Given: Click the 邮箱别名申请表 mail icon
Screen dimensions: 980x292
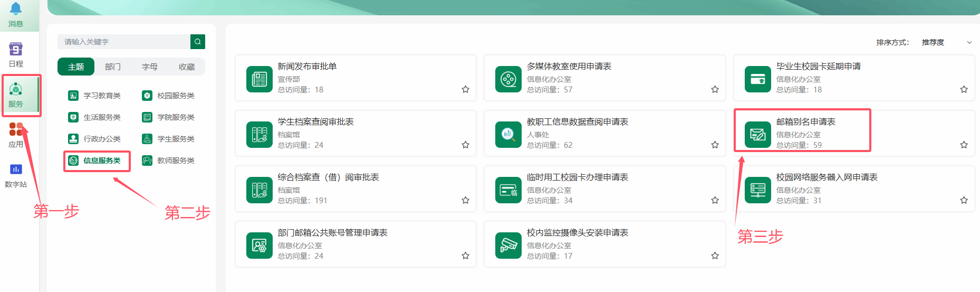Looking at the screenshot, I should (758, 134).
